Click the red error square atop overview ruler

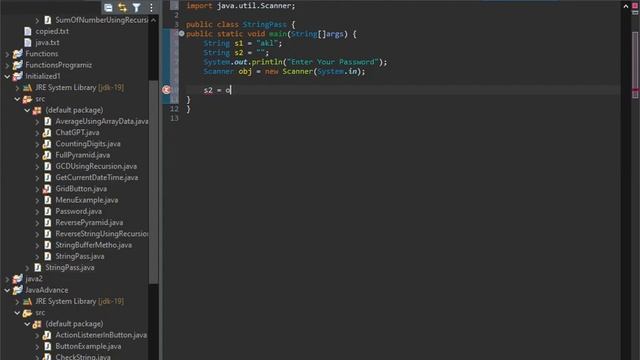[635, 6]
